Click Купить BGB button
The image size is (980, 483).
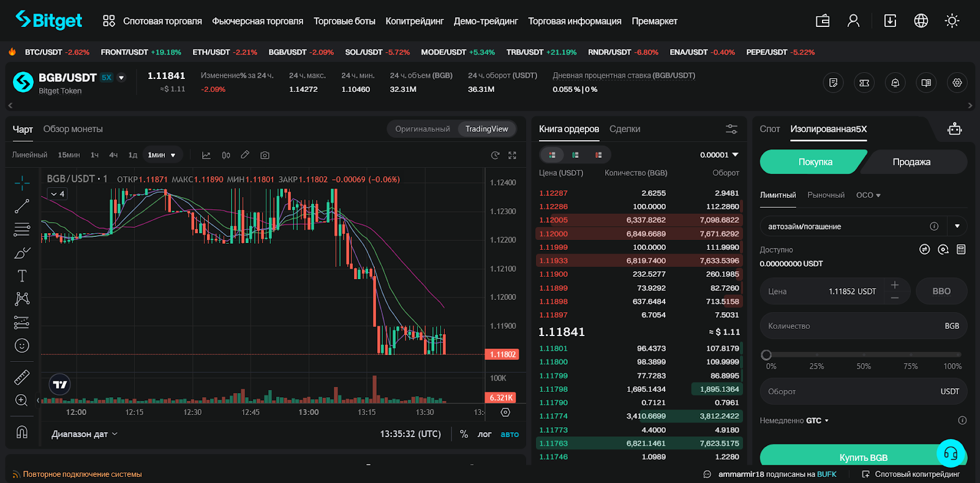863,457
